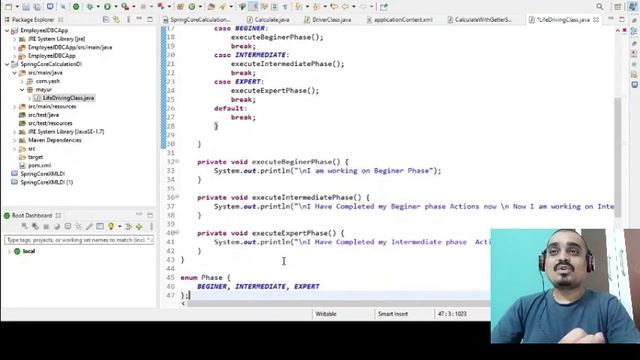Click the green Spring Boot relaunch icon
Screen dimensions: 640x360
[x=76, y=7]
